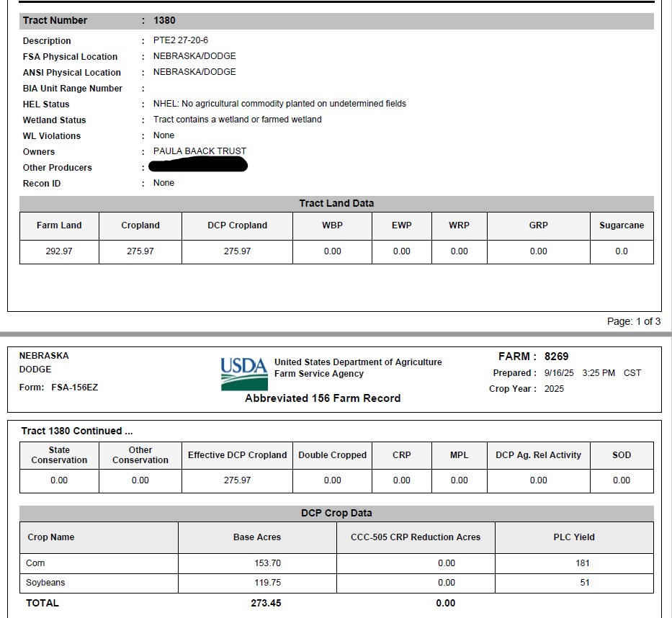This screenshot has height=618, width=672.
Task: Click the USDA logo
Action: (243, 374)
